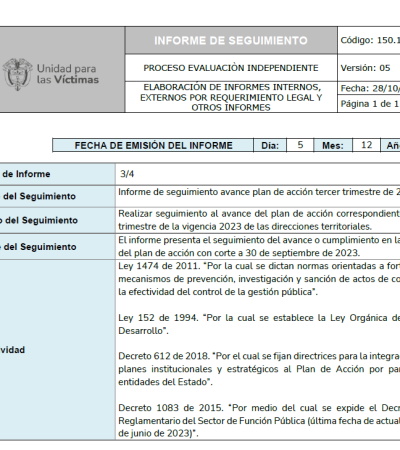Click the 'Fecha: 28/10' cell

pos(369,88)
